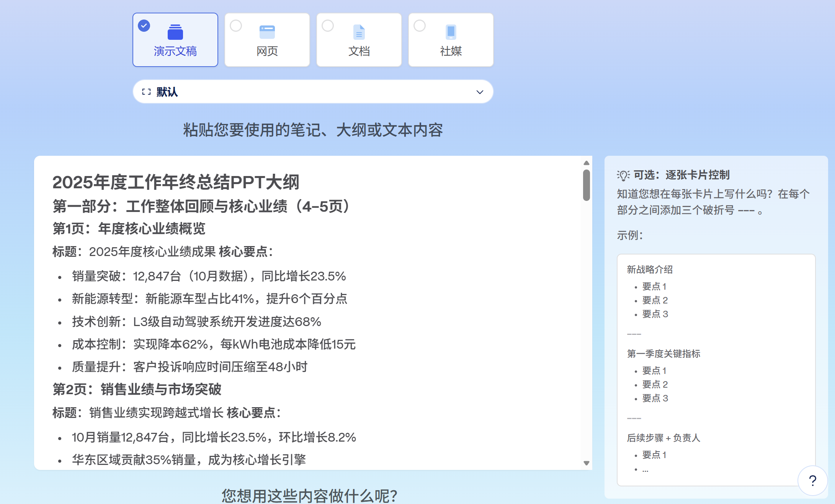The height and width of the screenshot is (504, 835).
Task: Enable the 网页 radio button
Action: tap(235, 25)
